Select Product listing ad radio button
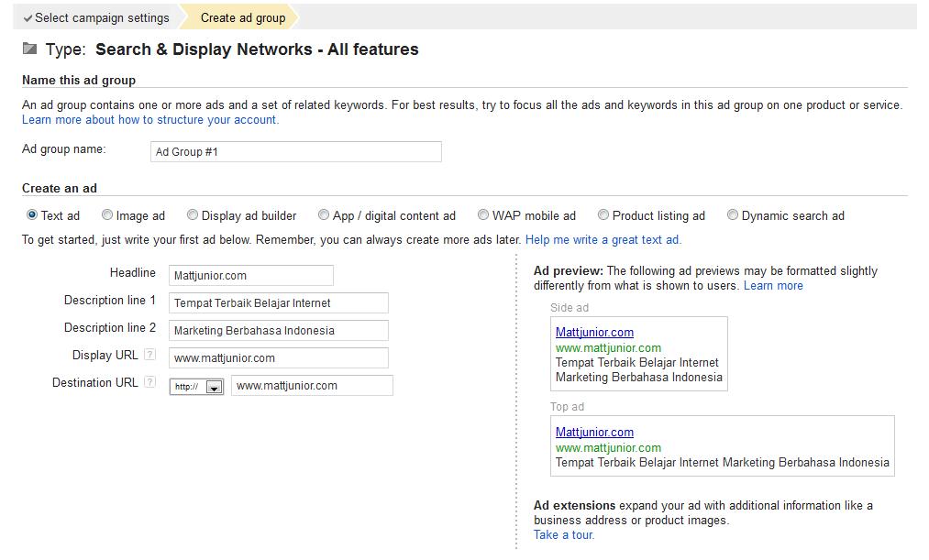The width and height of the screenshot is (929, 560). [x=603, y=214]
